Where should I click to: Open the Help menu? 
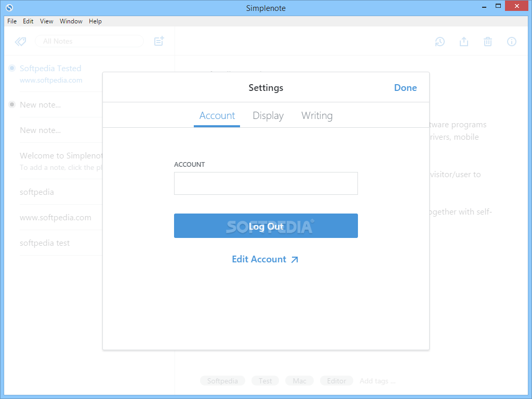(x=95, y=21)
